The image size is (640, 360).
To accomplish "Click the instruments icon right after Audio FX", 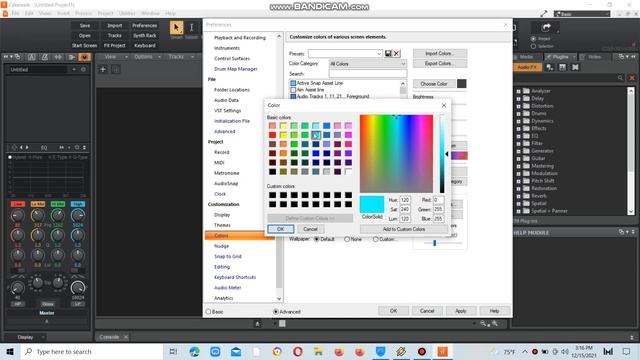I will 550,67.
